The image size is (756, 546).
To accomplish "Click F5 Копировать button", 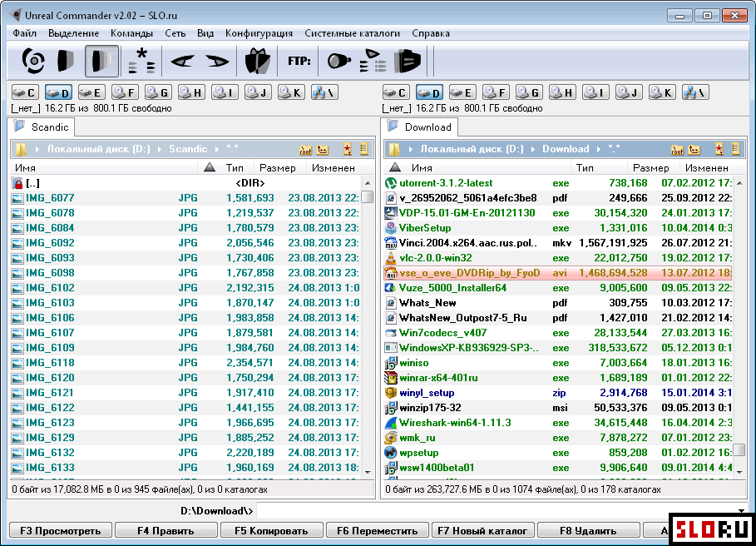I will pyautogui.click(x=271, y=530).
